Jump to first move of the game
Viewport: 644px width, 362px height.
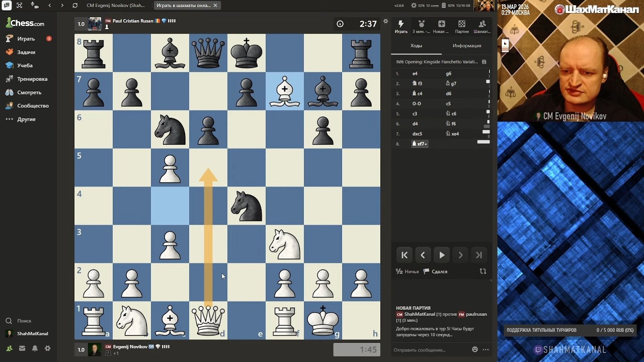tap(404, 255)
